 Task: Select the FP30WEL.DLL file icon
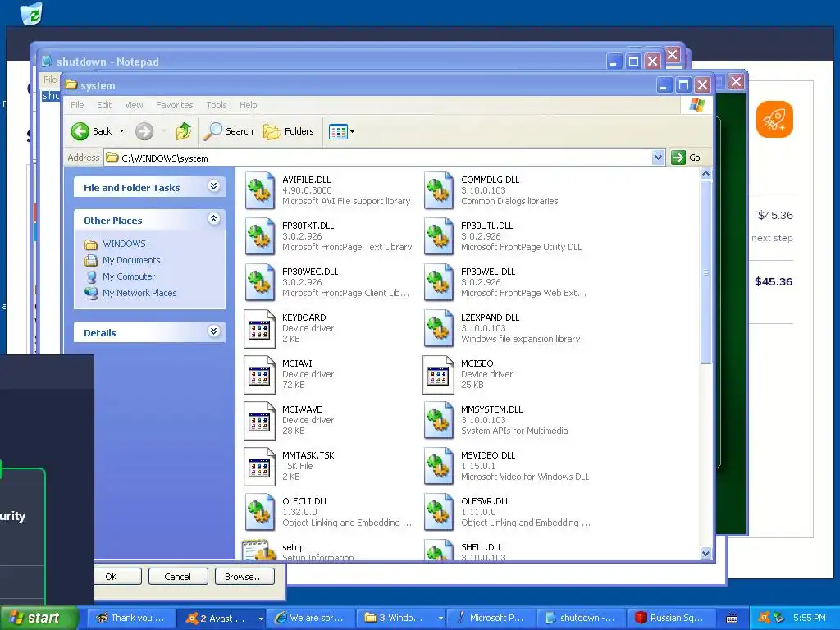tap(439, 282)
